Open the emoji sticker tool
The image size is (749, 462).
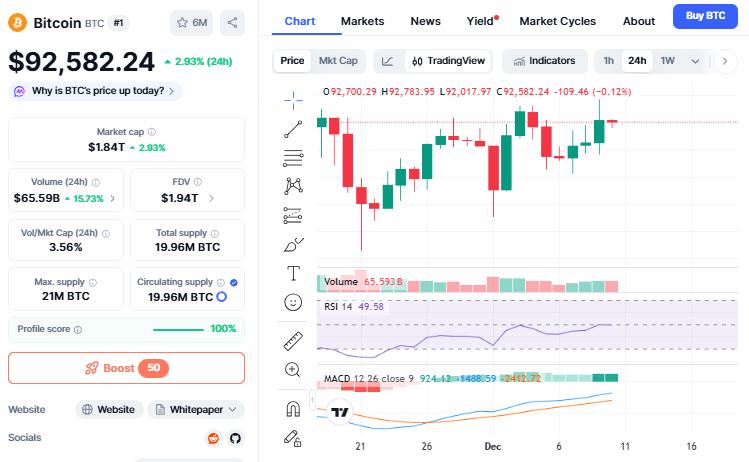[x=293, y=301]
